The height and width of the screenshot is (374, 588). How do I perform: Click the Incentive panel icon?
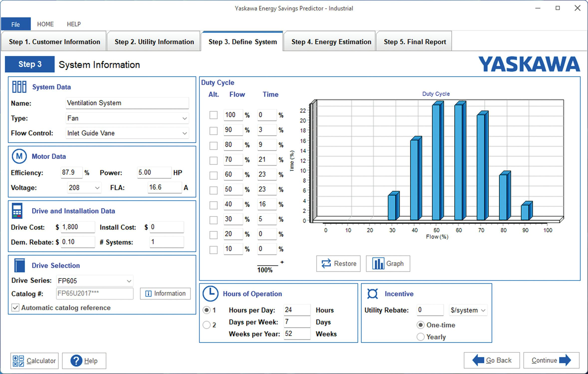(372, 293)
